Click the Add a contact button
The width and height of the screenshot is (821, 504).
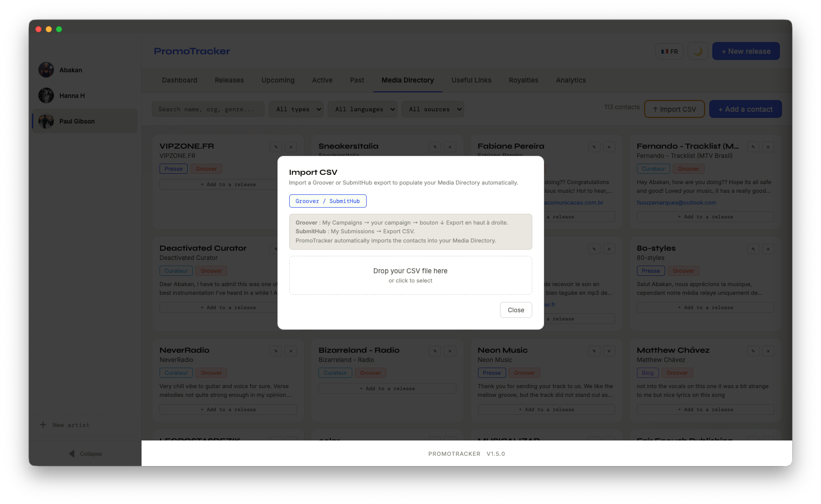click(x=745, y=109)
